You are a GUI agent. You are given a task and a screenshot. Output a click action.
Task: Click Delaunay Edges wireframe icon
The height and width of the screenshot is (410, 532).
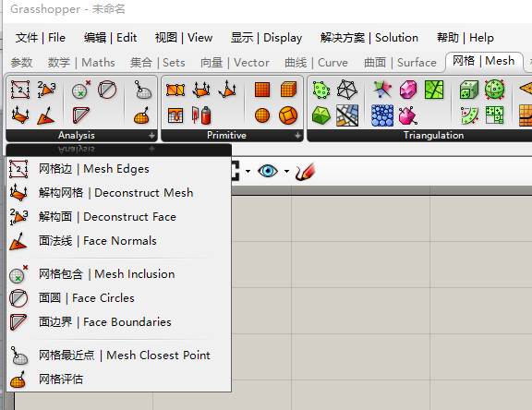(347, 90)
